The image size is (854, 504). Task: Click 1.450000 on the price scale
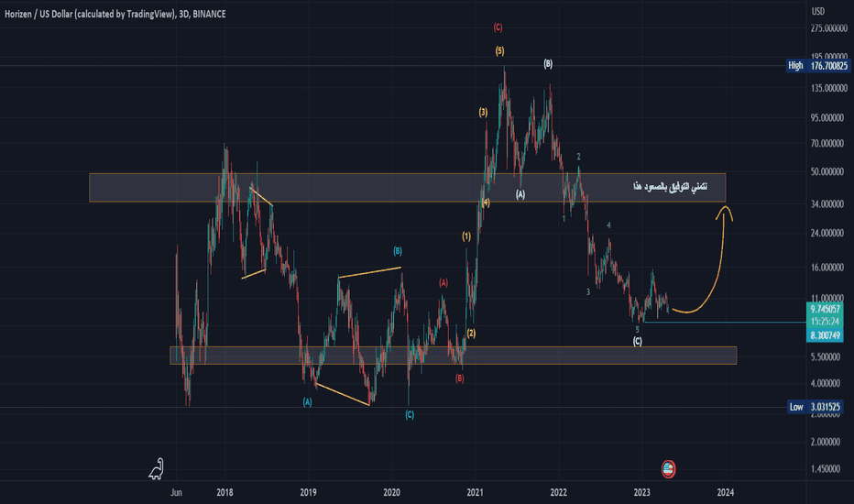pos(826,468)
